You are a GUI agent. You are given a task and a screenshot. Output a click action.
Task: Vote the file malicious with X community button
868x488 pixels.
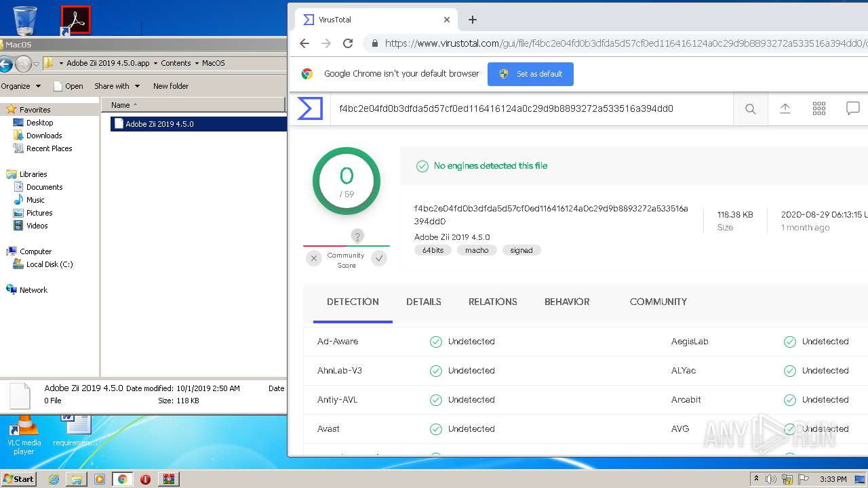314,258
